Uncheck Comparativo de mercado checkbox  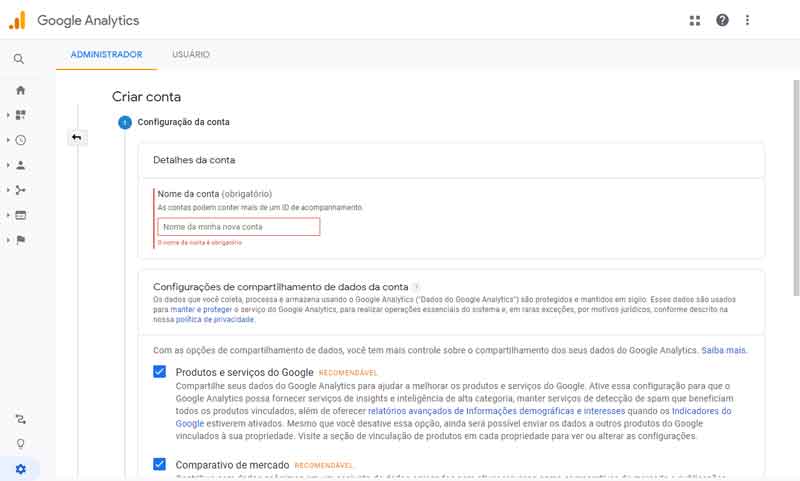160,464
